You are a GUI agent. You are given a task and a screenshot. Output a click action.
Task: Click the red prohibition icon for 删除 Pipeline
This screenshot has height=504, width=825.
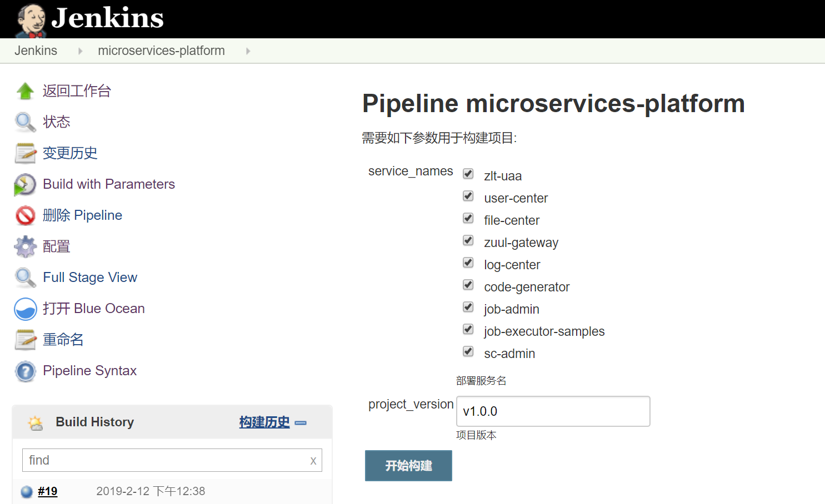click(26, 215)
